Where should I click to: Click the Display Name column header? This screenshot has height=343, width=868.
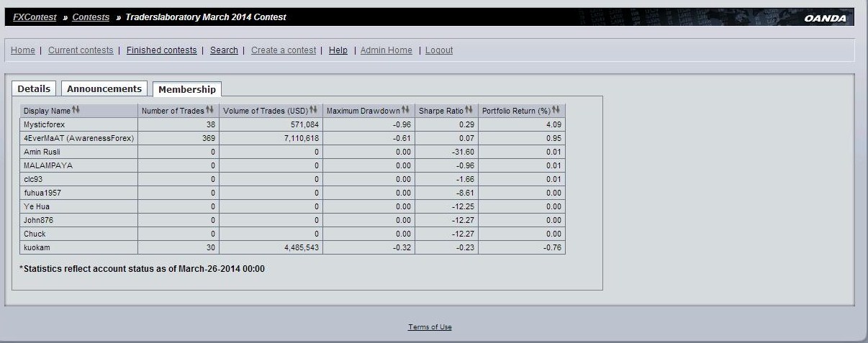coord(78,111)
